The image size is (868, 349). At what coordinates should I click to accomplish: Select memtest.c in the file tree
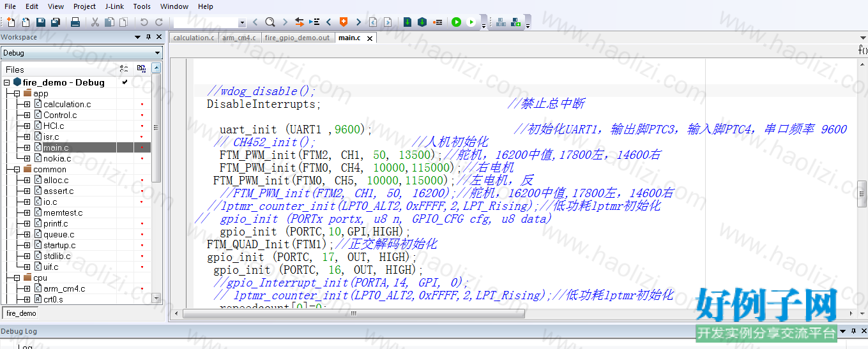pos(63,212)
